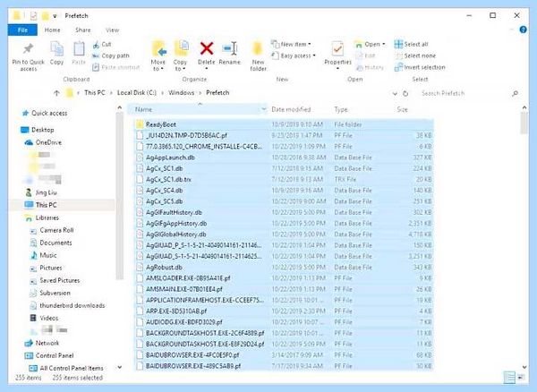The image size is (537, 392).
Task: Select AgAppLaunch.db file
Action: click(284, 158)
